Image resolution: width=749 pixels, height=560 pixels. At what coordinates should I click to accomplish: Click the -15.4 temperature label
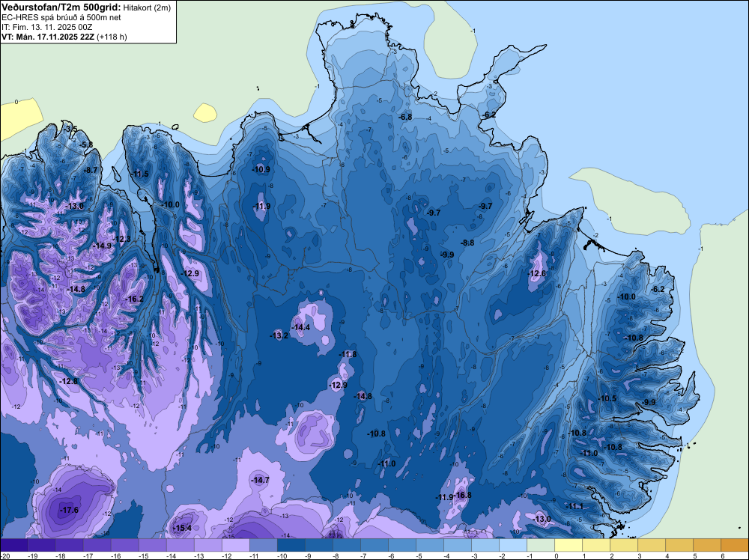pyautogui.click(x=182, y=528)
